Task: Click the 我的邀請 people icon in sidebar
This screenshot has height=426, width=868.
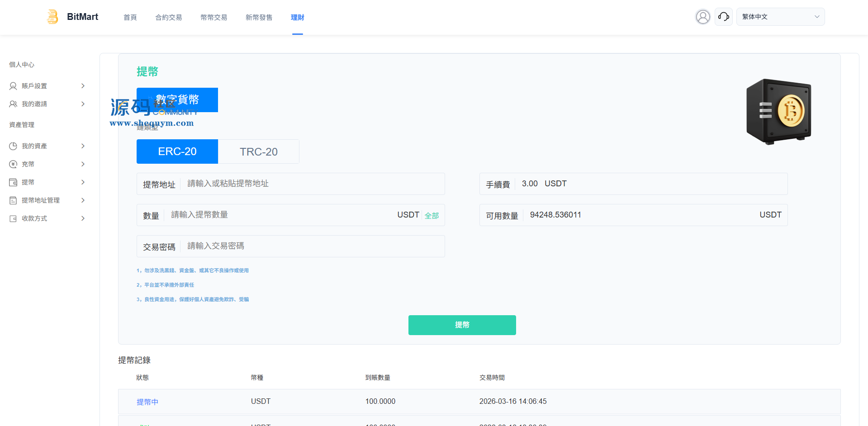Action: coord(13,104)
